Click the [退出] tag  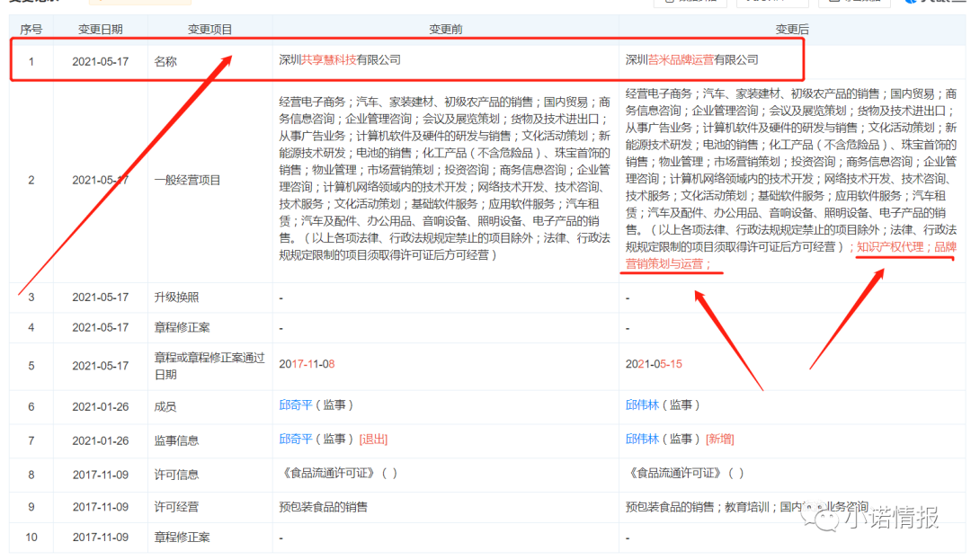click(x=373, y=440)
